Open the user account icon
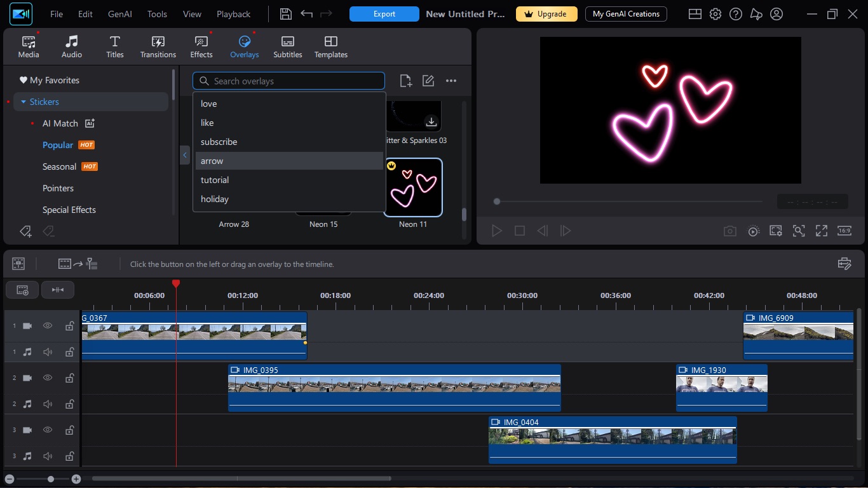 (x=776, y=14)
